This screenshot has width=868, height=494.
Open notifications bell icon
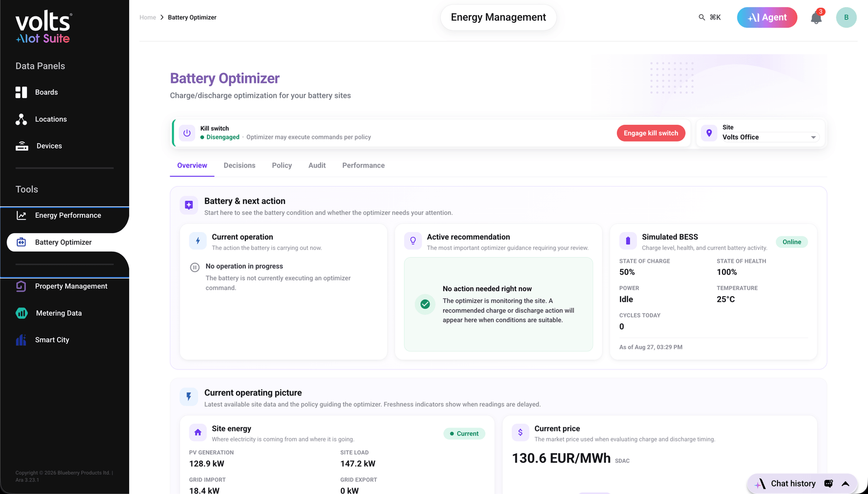[x=816, y=18]
